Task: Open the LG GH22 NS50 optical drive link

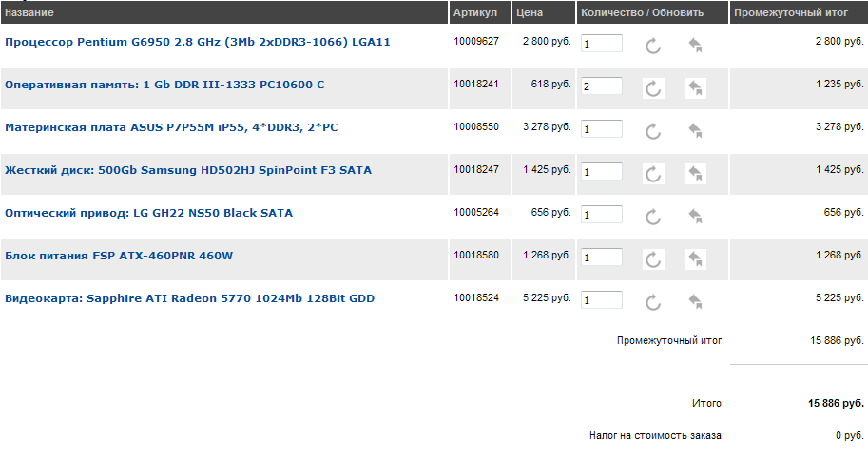Action: point(149,213)
